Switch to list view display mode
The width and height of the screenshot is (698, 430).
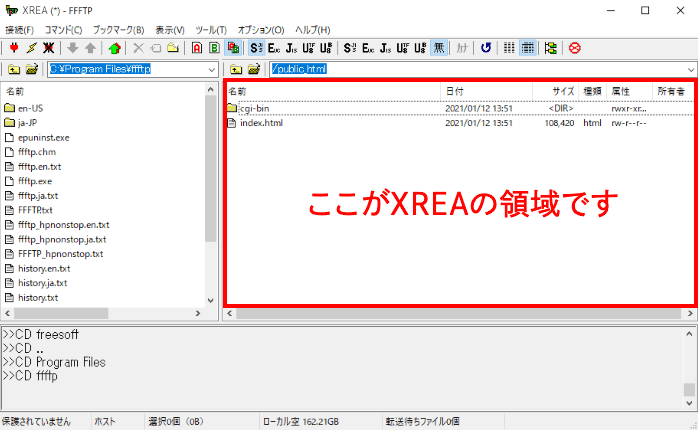tap(509, 47)
